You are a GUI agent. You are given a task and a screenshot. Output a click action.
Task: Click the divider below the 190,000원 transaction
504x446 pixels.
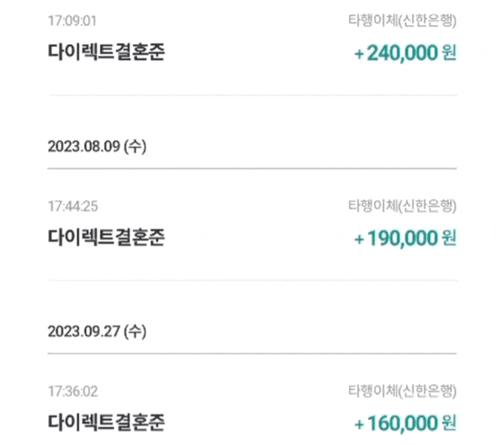point(252,280)
